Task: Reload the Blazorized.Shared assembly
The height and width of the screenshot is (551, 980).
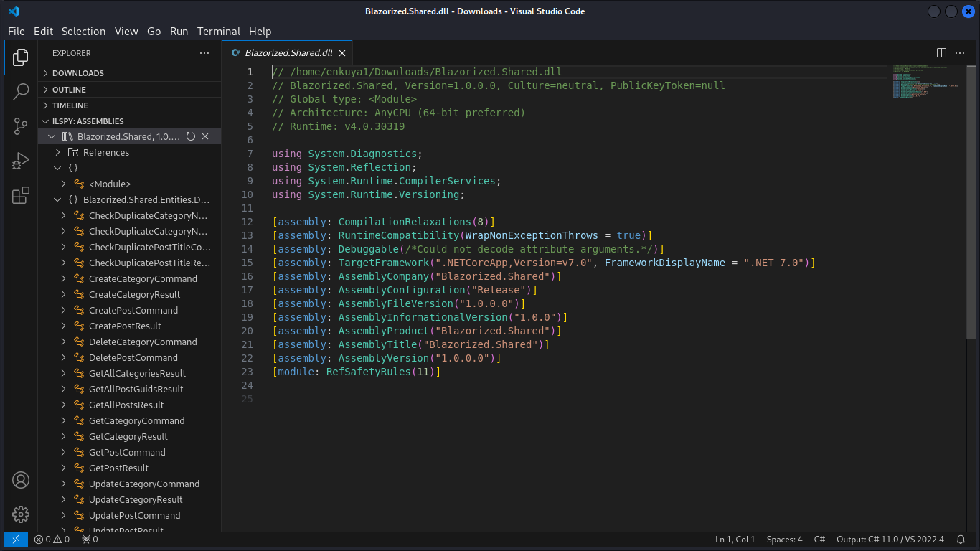Action: 191,136
